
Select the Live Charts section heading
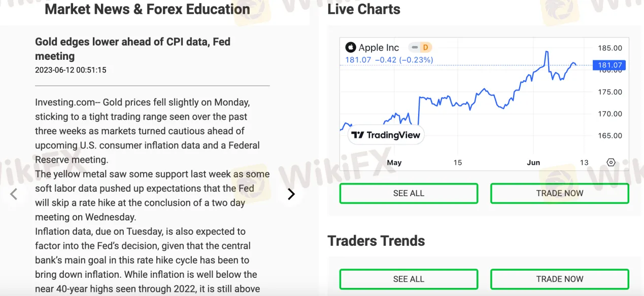[x=364, y=9]
